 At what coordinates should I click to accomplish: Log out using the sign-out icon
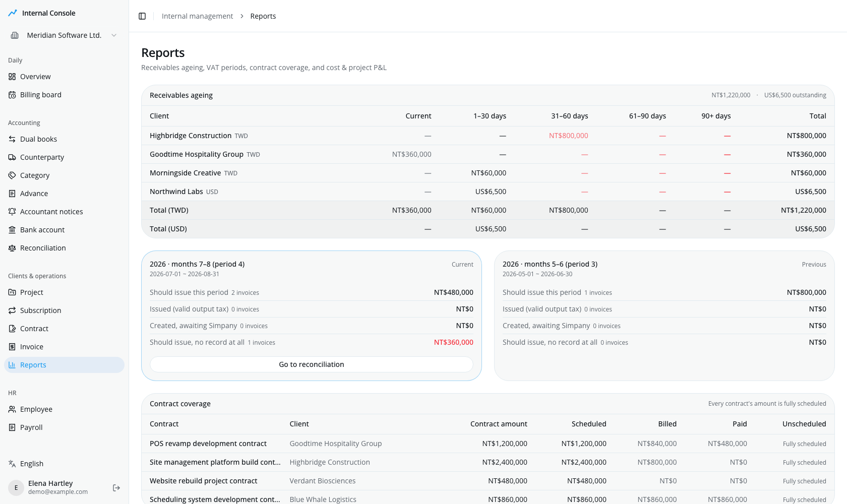click(x=116, y=488)
